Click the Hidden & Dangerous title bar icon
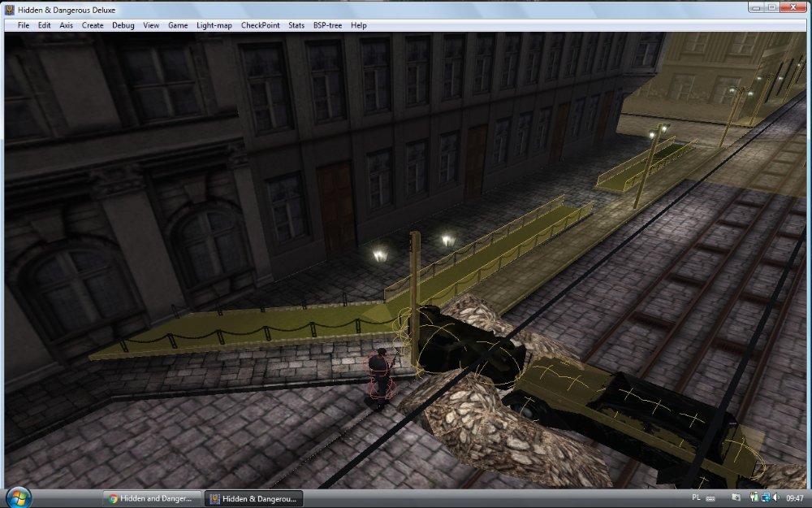Viewport: 812px width, 508px height. click(10, 7)
